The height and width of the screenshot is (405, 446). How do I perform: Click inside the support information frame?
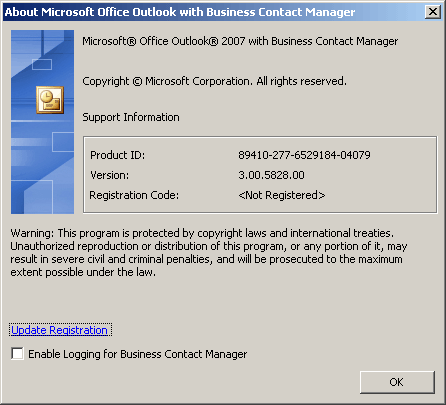[260, 174]
